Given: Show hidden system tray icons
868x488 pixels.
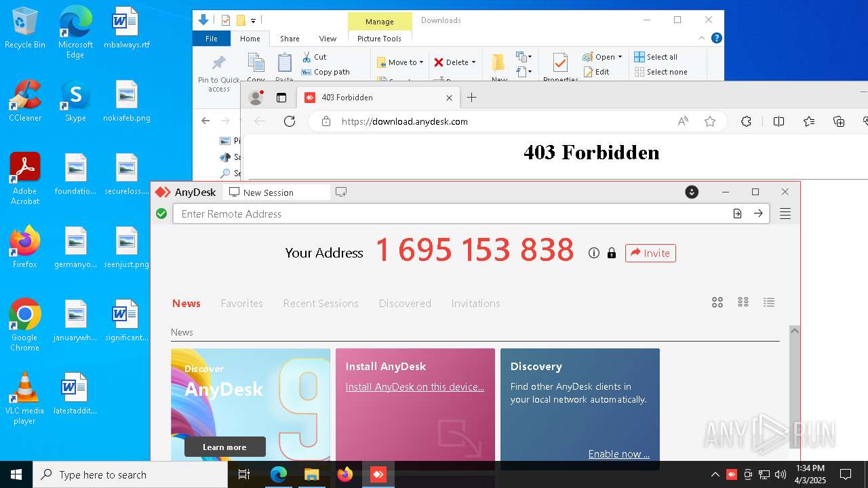Looking at the screenshot, I should [715, 474].
